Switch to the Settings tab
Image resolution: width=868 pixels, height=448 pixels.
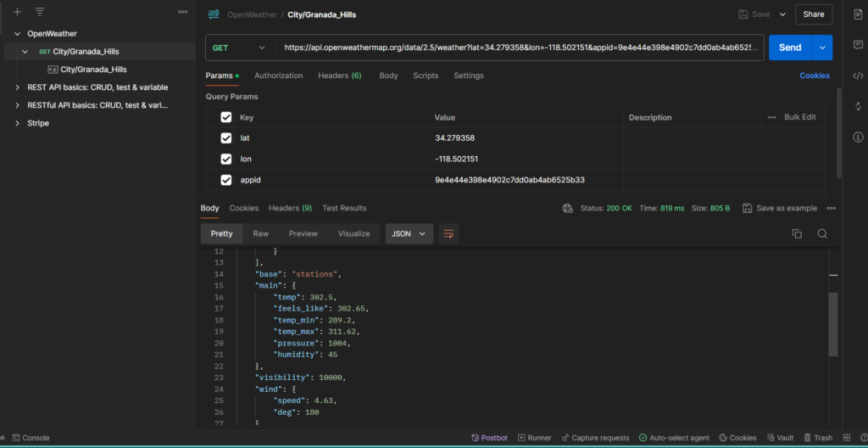[x=468, y=76]
